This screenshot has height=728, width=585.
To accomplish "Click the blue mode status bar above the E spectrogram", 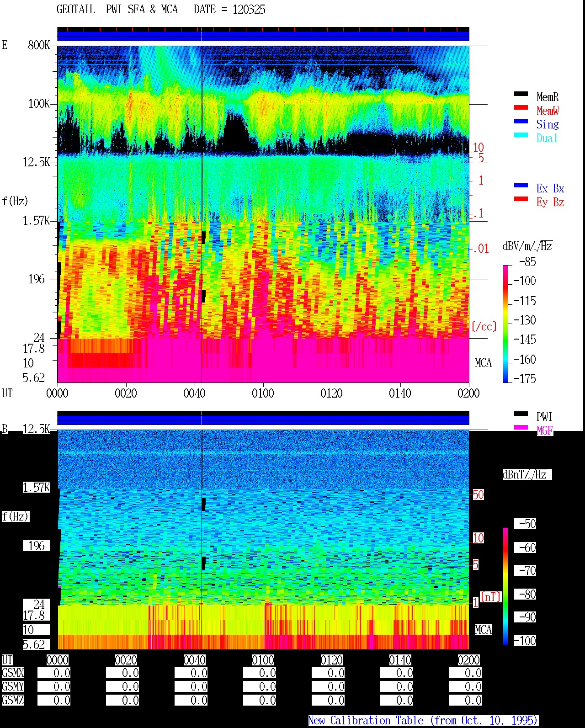I will tap(263, 36).
